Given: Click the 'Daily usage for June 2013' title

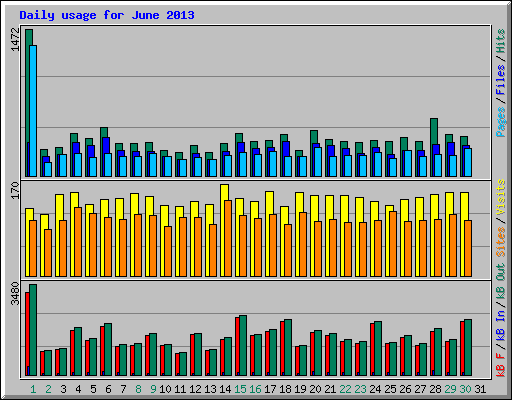Looking at the screenshot, I should pyautogui.click(x=107, y=15).
